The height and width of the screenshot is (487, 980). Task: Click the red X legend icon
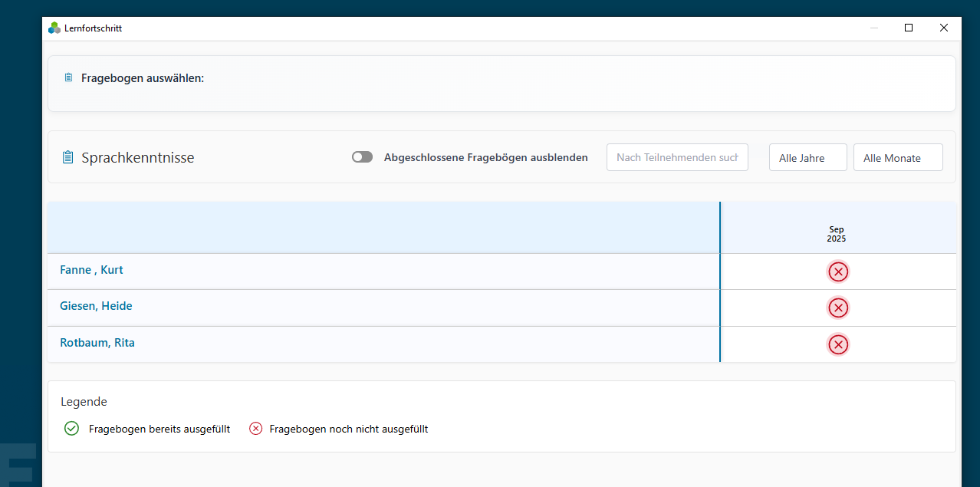click(256, 429)
